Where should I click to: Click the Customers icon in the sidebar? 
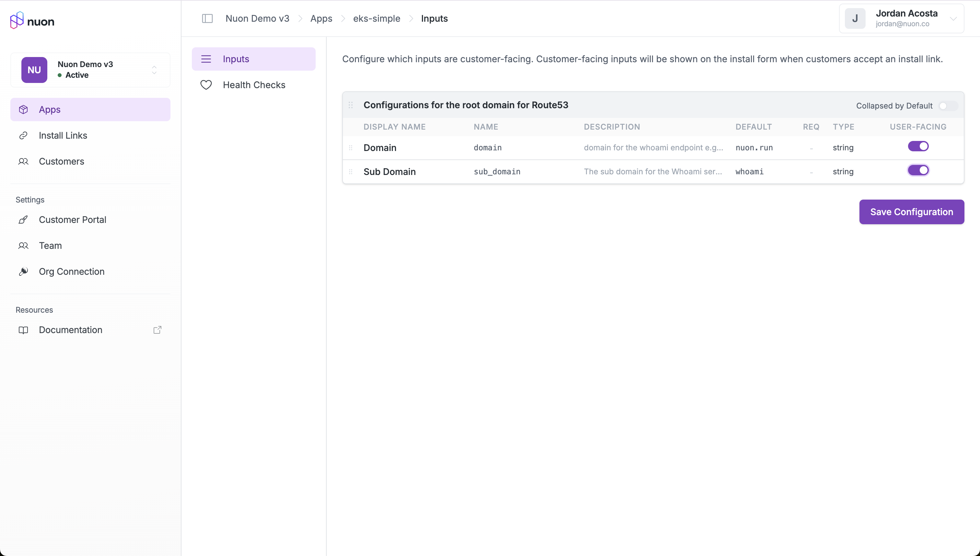pyautogui.click(x=24, y=162)
